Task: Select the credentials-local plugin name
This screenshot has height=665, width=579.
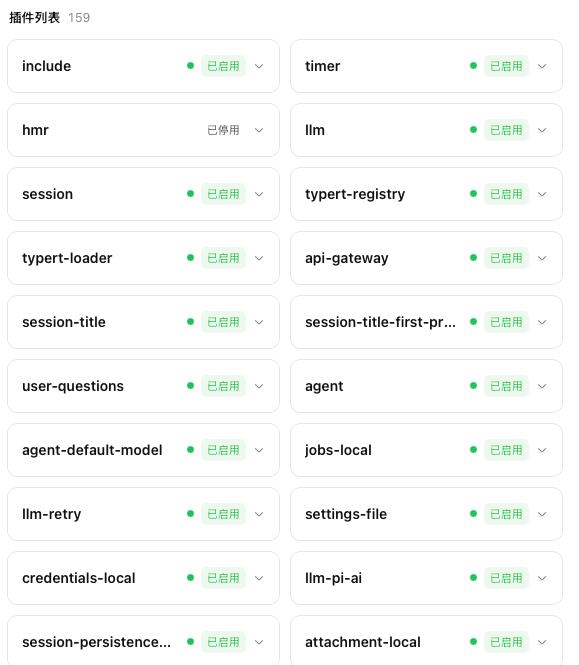Action: 78,578
